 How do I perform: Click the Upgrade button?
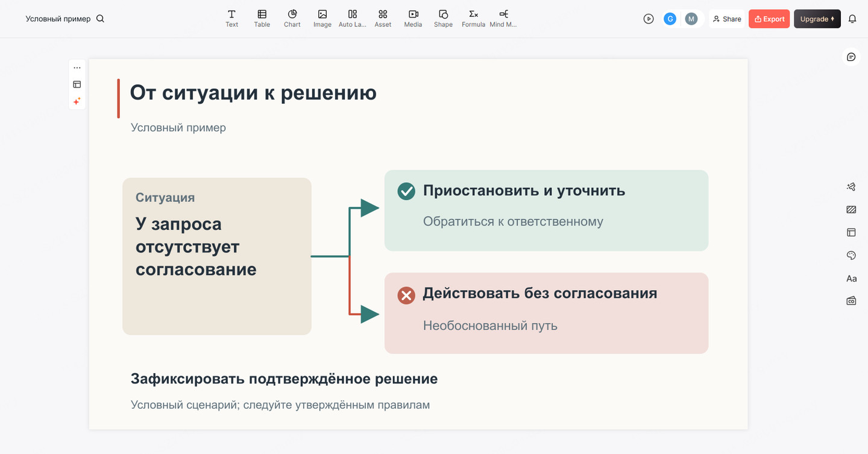pos(817,19)
